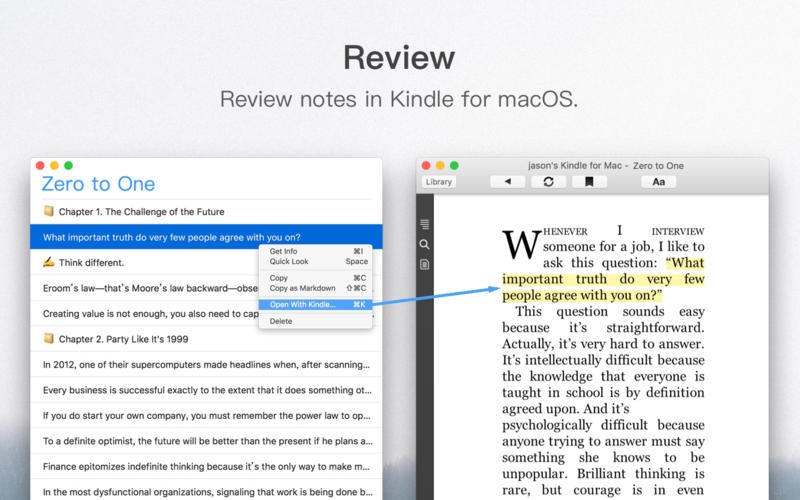Choose Copy from the context menu
This screenshot has height=500, width=800.
[316, 278]
